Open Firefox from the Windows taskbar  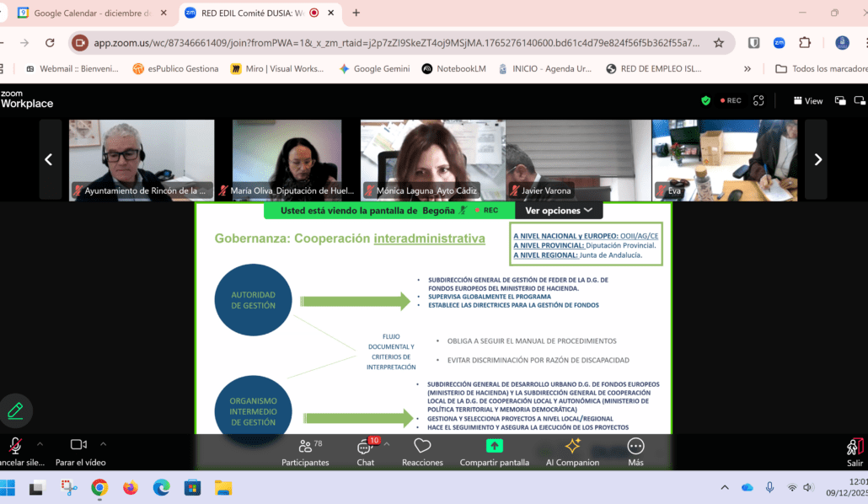coord(130,487)
